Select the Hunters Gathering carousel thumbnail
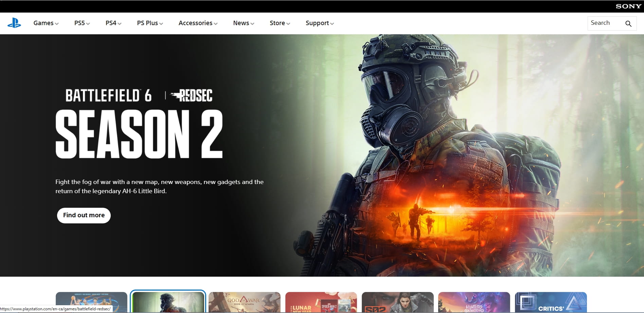This screenshot has height=313, width=644. coord(474,302)
